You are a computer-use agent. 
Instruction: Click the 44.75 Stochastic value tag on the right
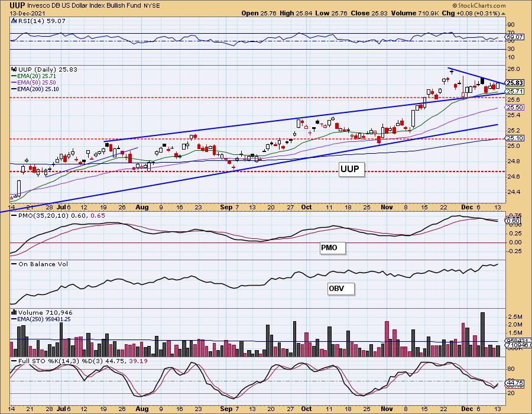coord(515,383)
